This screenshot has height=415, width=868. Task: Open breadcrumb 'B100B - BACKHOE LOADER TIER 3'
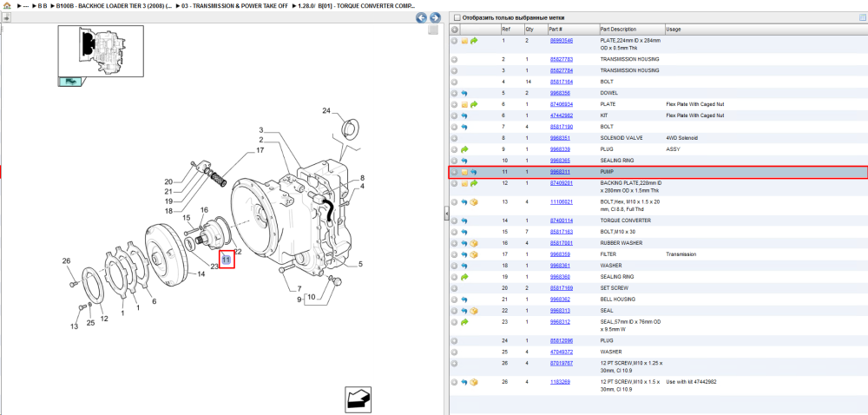[x=114, y=5]
